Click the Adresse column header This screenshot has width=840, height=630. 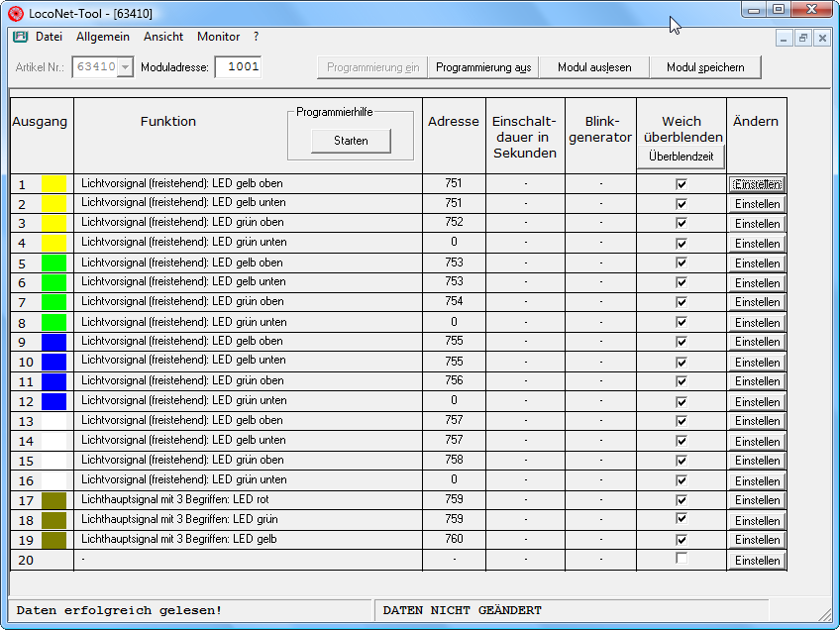tap(454, 121)
